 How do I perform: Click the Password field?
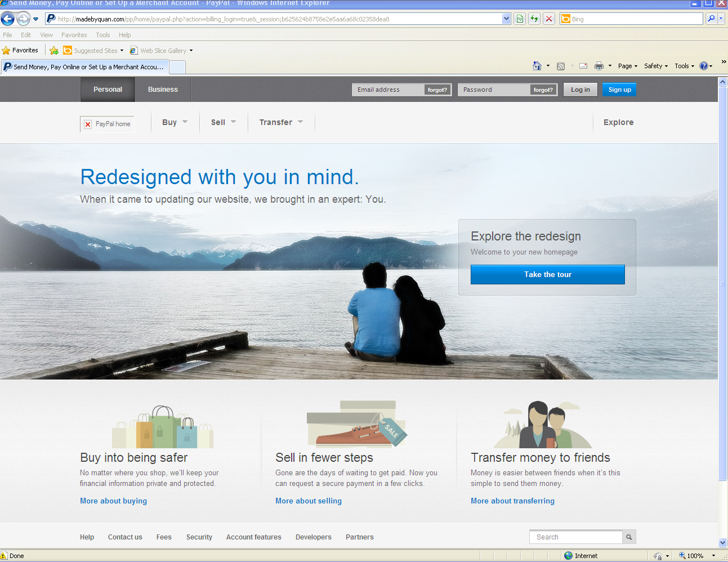point(494,90)
